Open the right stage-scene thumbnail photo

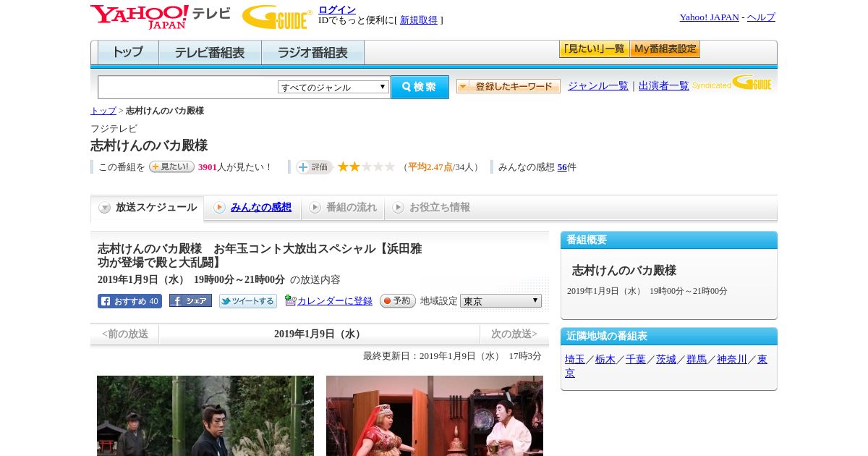point(435,415)
